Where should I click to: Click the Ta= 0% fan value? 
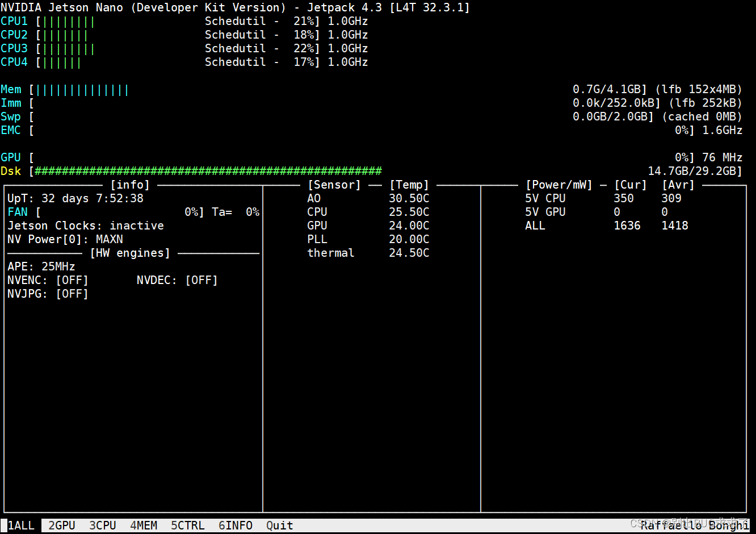(x=236, y=212)
